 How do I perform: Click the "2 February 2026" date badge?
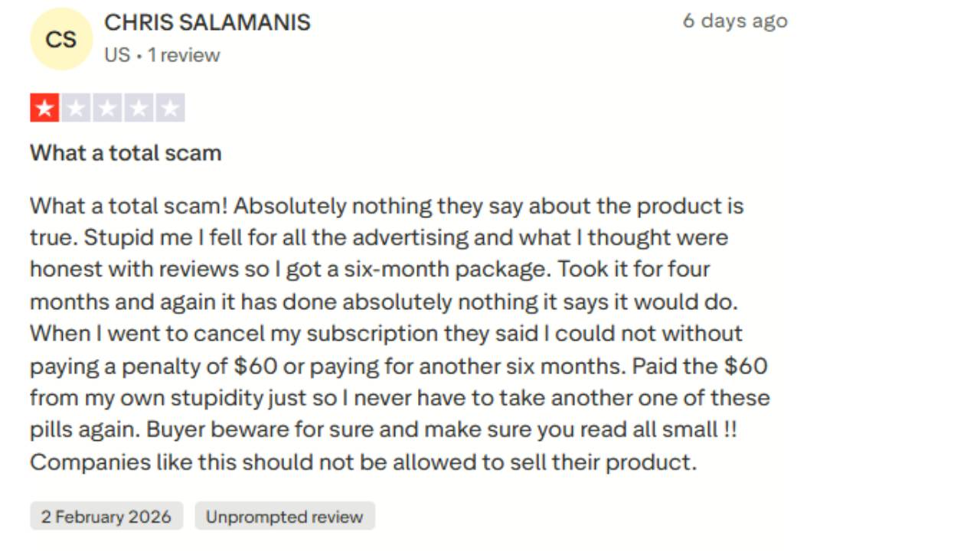click(x=106, y=517)
